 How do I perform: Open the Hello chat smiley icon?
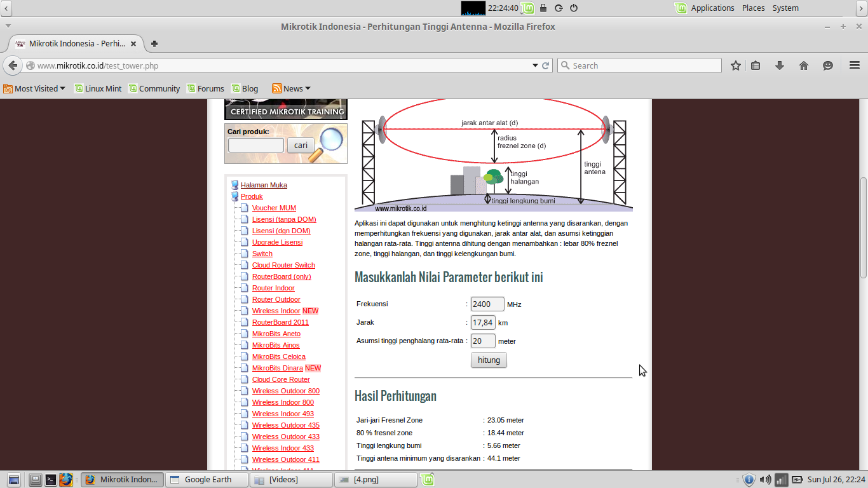[828, 65]
